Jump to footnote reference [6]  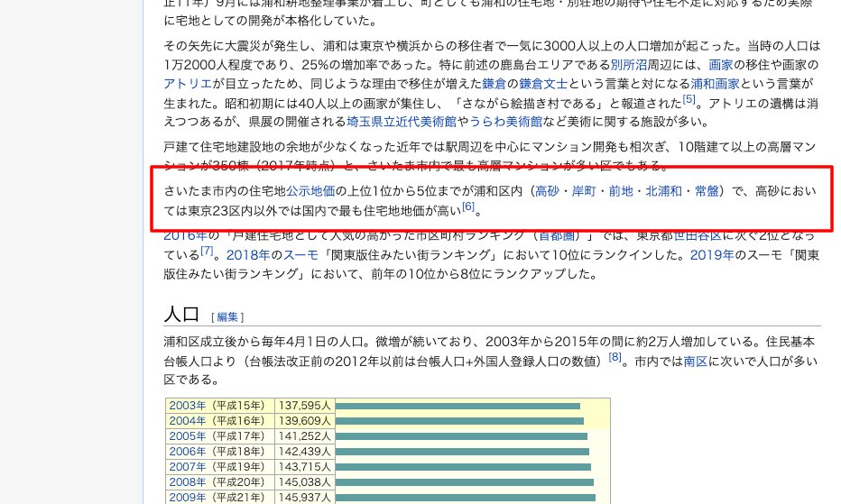(x=467, y=207)
